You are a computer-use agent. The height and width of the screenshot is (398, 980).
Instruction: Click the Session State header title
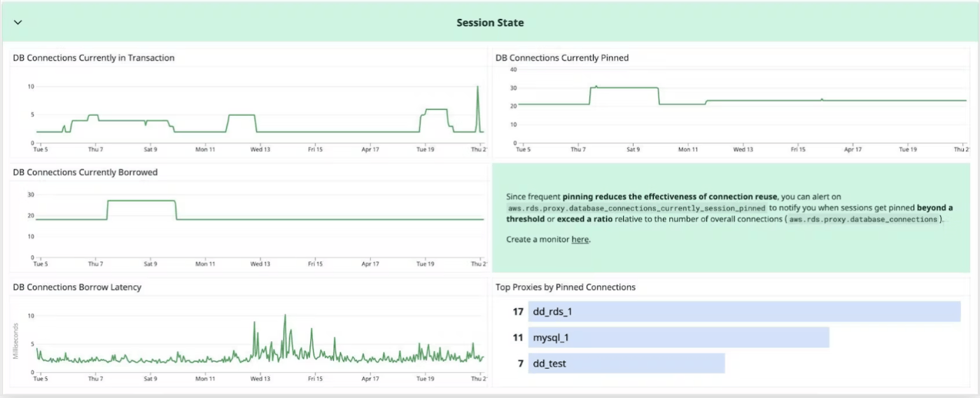(490, 22)
